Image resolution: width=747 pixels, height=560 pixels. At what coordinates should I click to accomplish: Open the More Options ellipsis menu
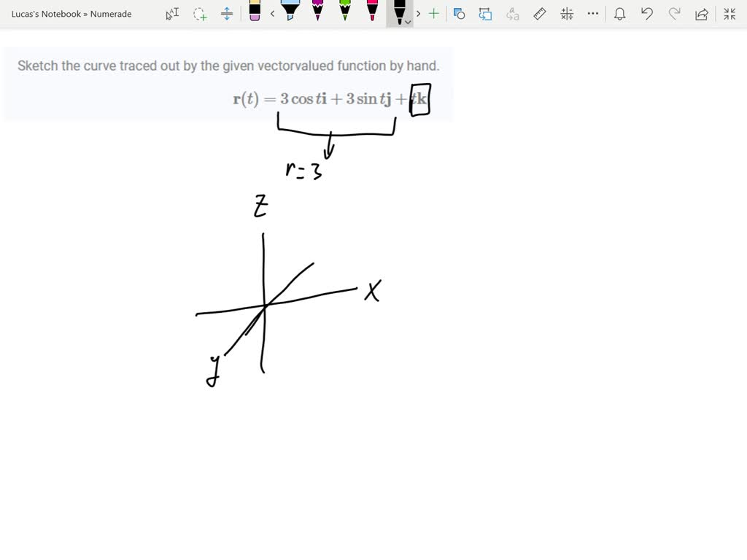coord(592,13)
